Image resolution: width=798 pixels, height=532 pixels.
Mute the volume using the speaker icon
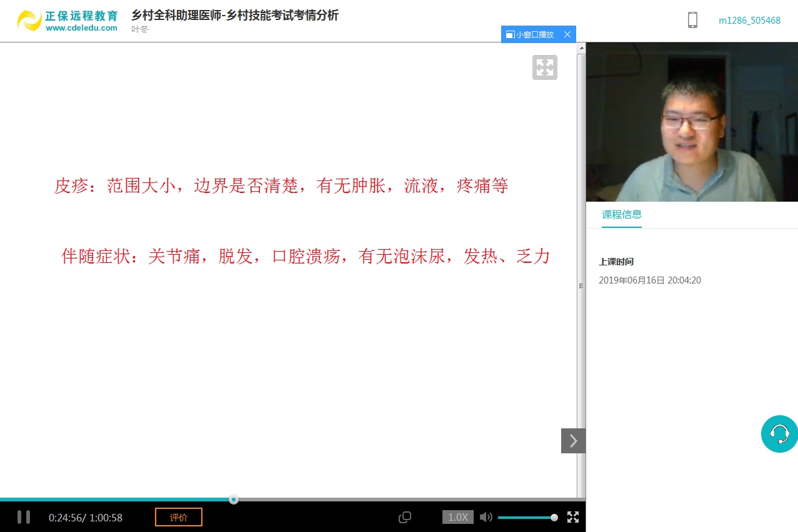(x=486, y=517)
